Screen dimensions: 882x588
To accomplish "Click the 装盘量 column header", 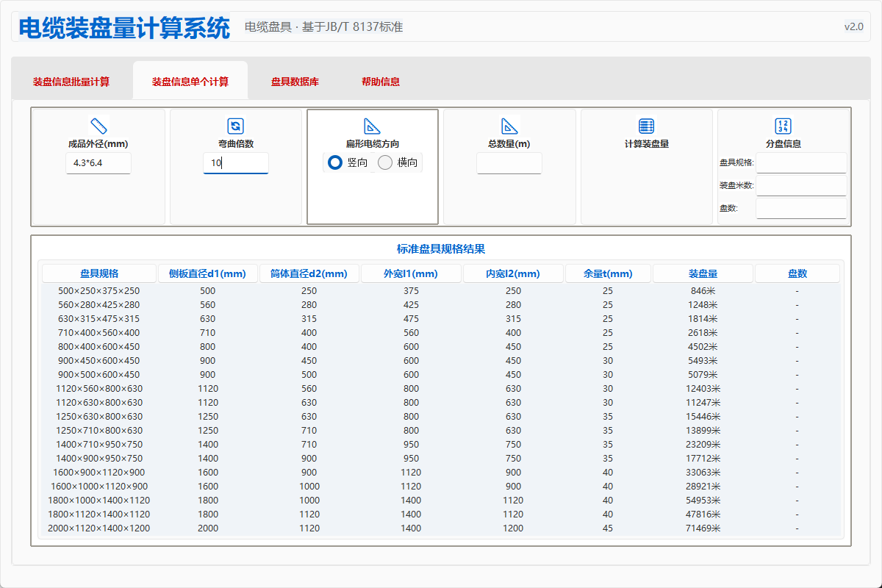I will pyautogui.click(x=703, y=273).
